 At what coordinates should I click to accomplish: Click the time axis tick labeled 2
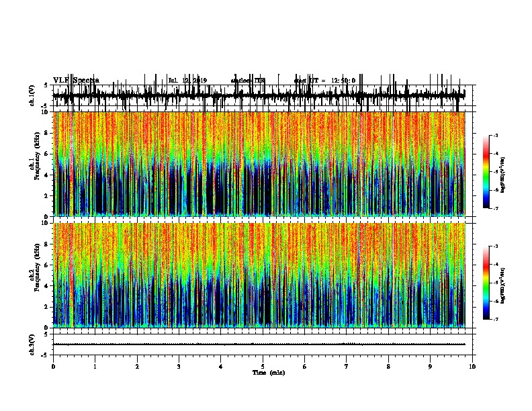tap(137, 367)
